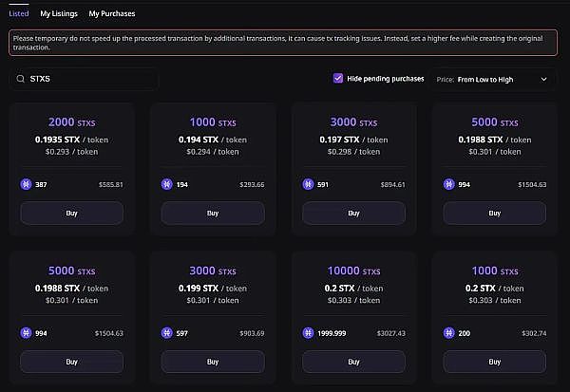570x392 pixels.
Task: Click STX coin icon next to 200
Action: [x=448, y=333]
